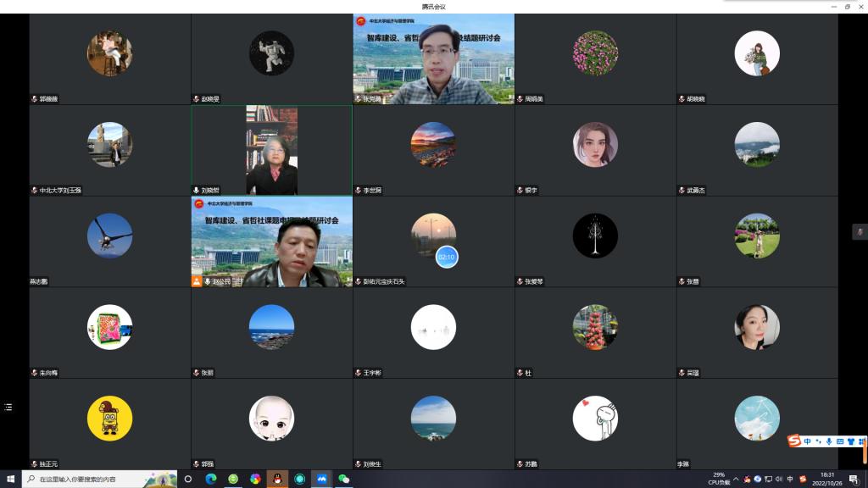Click the Sogou input method S logo
Screen dimensions: 868x488
click(x=794, y=441)
